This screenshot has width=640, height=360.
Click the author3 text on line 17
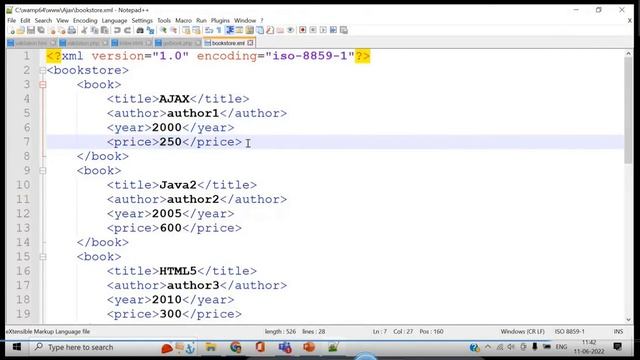point(193,285)
